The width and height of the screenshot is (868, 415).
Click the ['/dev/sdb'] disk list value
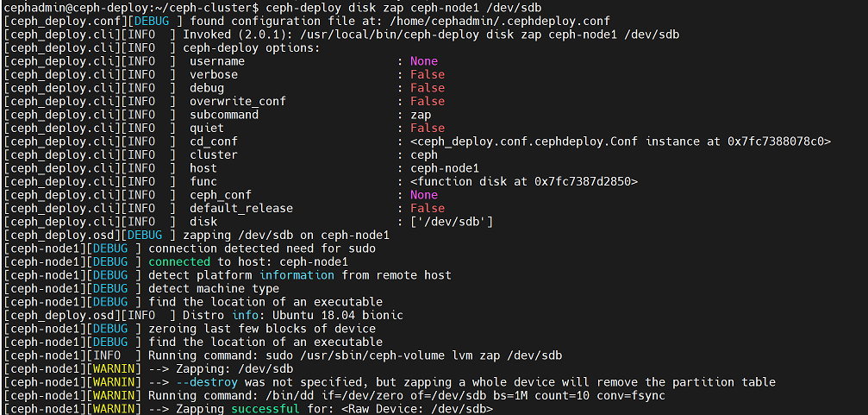(452, 222)
